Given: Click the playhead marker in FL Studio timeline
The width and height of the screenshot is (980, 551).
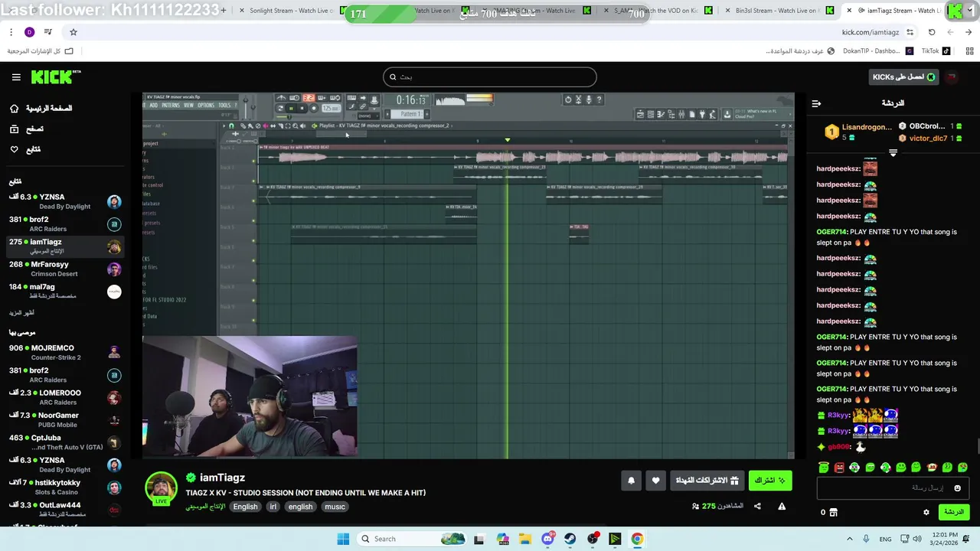Looking at the screenshot, I should (507, 140).
